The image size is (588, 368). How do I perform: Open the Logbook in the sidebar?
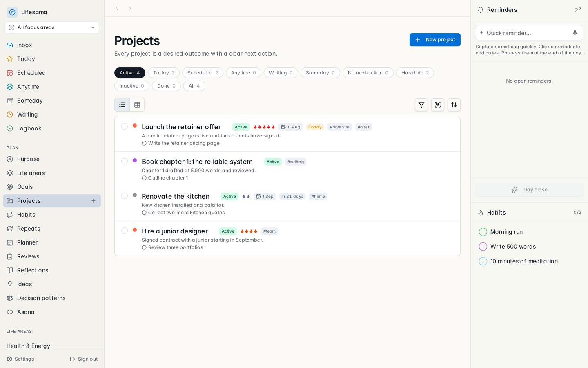pyautogui.click(x=52, y=128)
